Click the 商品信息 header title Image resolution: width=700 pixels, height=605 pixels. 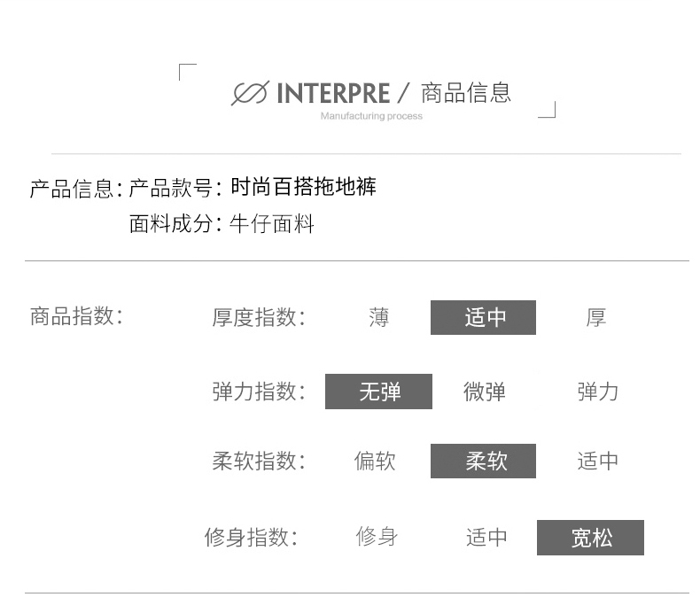[x=465, y=93]
